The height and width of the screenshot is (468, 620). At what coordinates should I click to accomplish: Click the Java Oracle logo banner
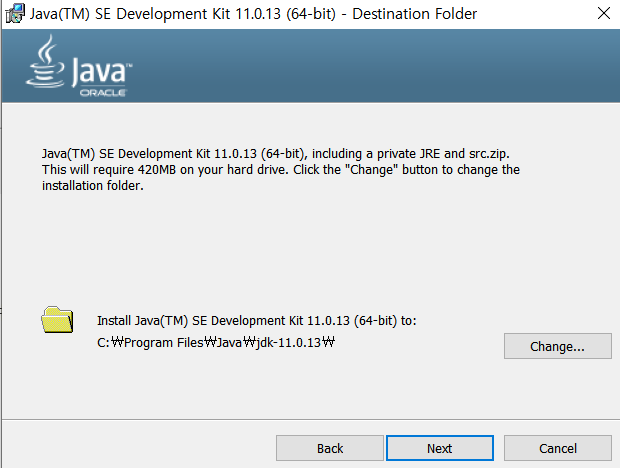pyautogui.click(x=79, y=66)
